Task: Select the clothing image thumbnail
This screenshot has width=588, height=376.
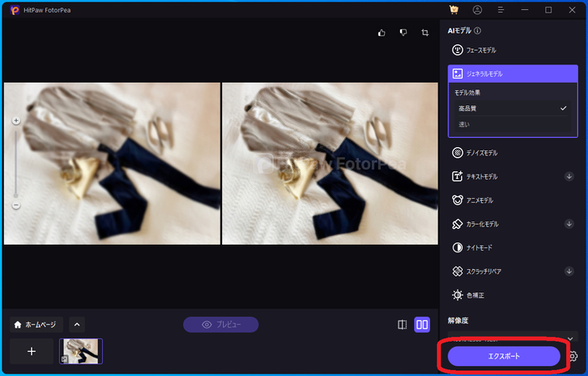Action: coord(81,351)
